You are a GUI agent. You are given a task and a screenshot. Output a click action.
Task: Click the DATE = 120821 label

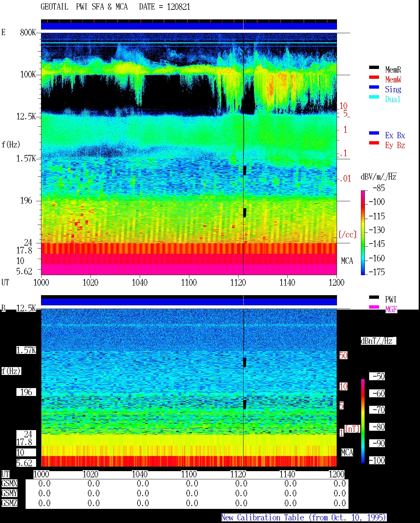pyautogui.click(x=165, y=7)
